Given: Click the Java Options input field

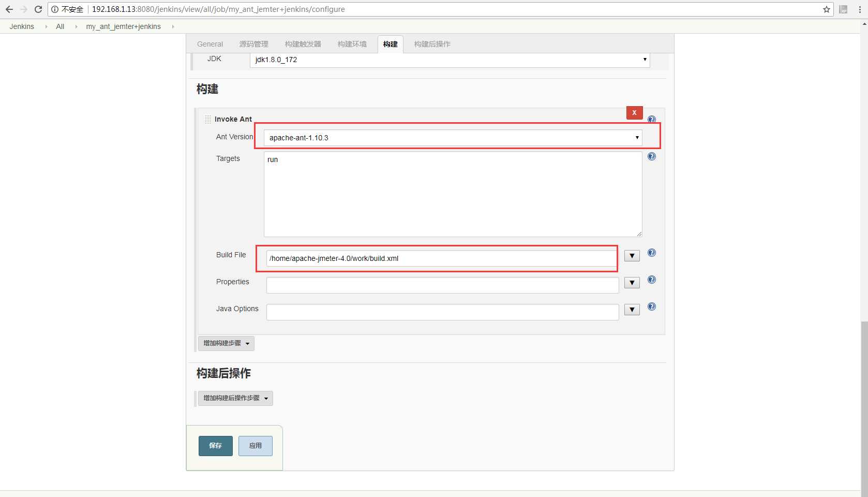Looking at the screenshot, I should 443,312.
